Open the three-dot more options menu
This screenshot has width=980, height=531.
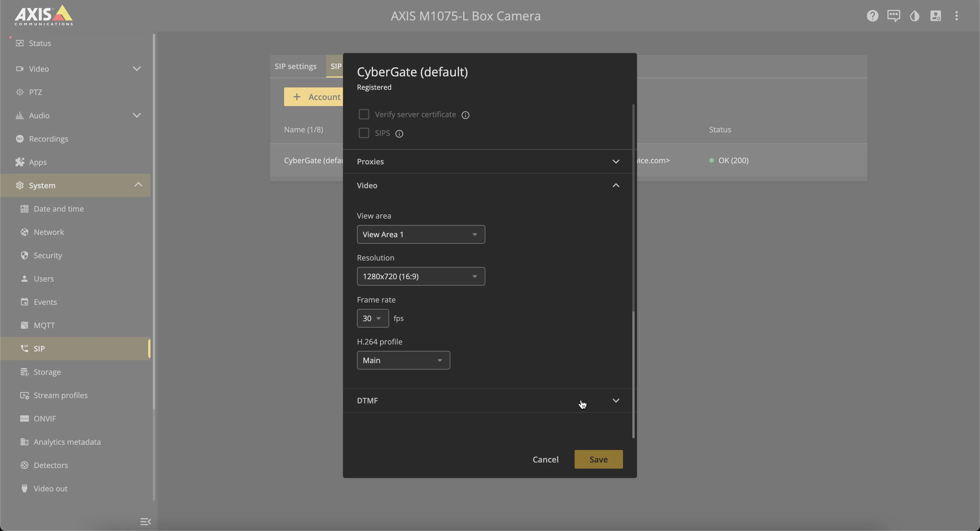(x=956, y=16)
